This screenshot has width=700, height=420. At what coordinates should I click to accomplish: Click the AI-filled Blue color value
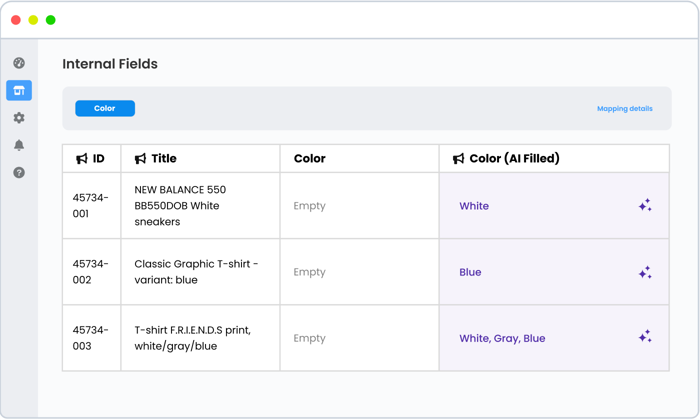(x=470, y=272)
